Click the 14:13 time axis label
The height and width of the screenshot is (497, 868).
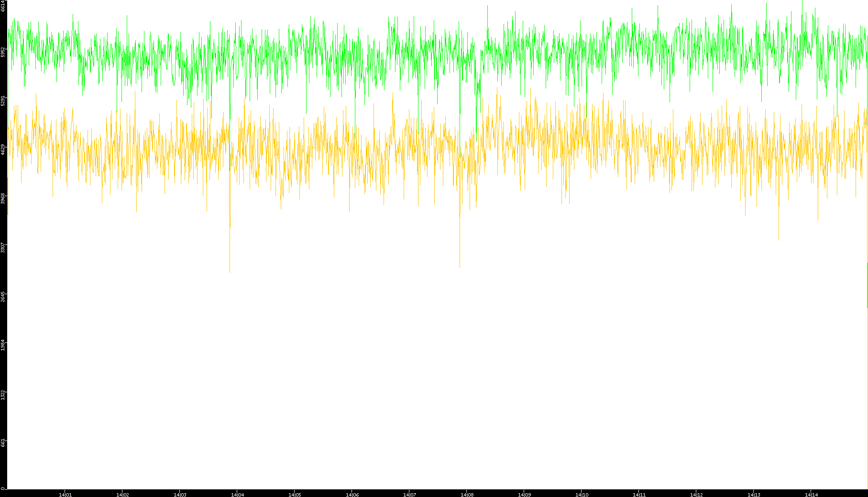click(754, 495)
